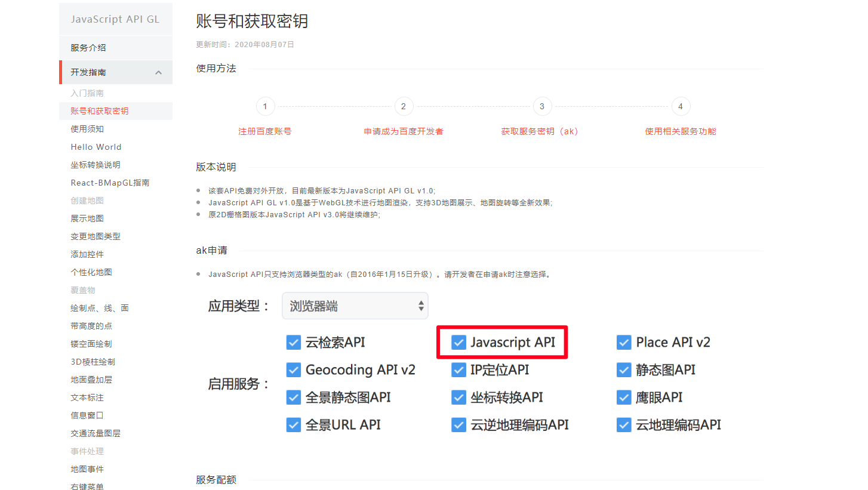Screen dimensions: 868x490
Task: Click step 4 circle in 使用方法
Action: [x=681, y=107]
